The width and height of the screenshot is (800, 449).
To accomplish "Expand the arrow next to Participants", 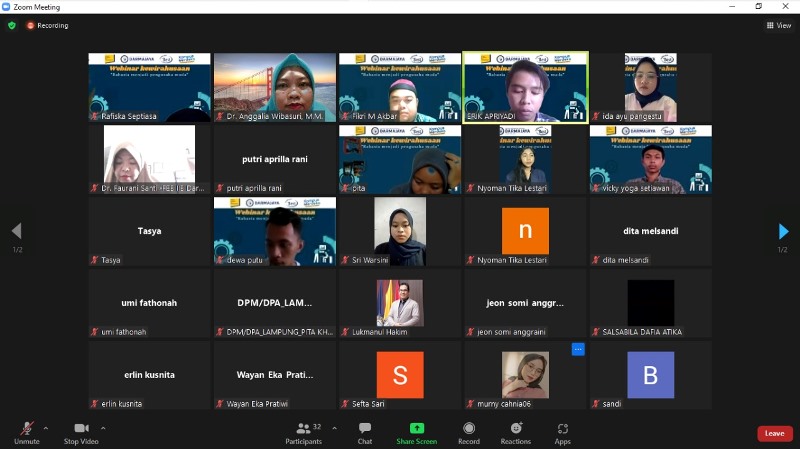I will [x=334, y=428].
